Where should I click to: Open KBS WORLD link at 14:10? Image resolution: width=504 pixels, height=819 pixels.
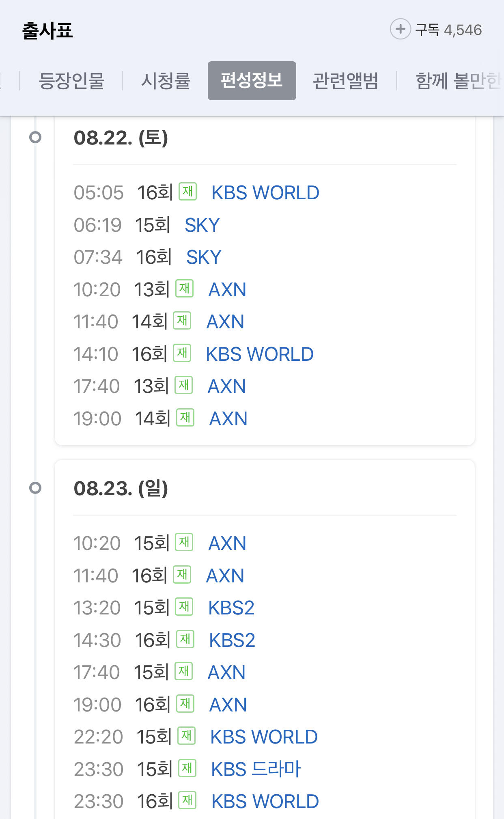pos(260,354)
